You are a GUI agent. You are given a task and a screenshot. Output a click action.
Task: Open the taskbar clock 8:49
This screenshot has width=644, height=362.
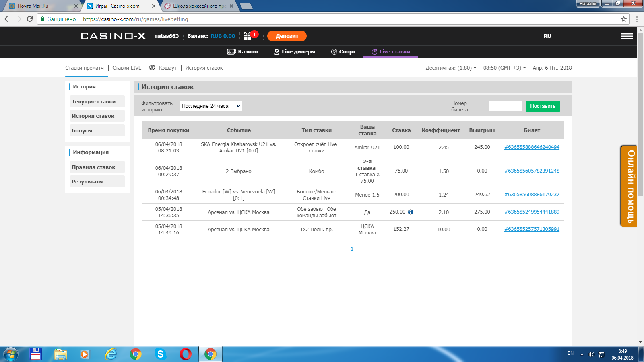(622, 354)
